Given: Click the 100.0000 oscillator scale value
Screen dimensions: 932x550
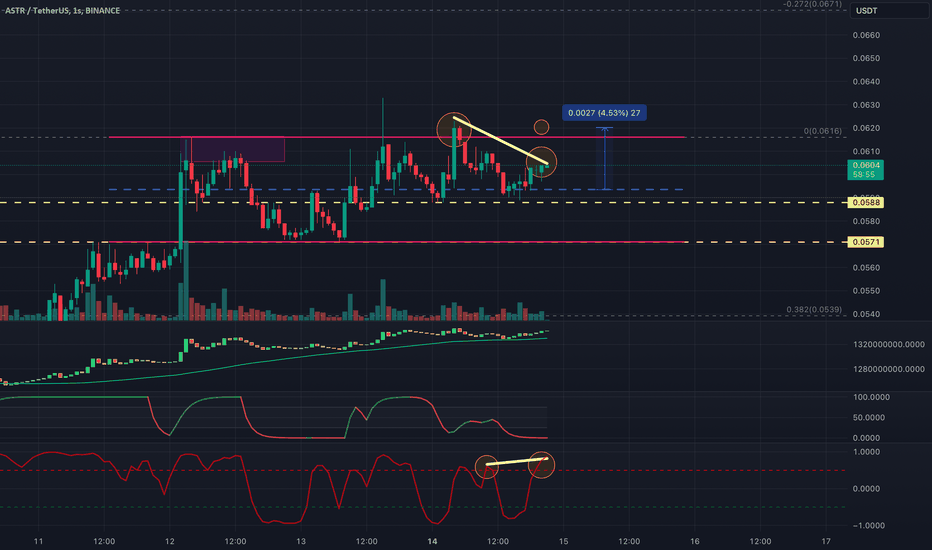Looking at the screenshot, I should tap(871, 397).
